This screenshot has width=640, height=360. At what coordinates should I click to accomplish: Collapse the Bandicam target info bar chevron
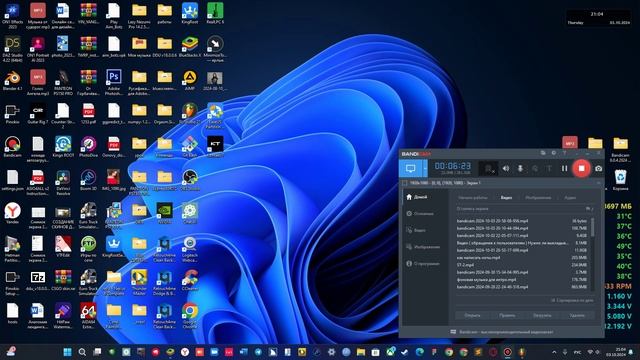coord(599,183)
